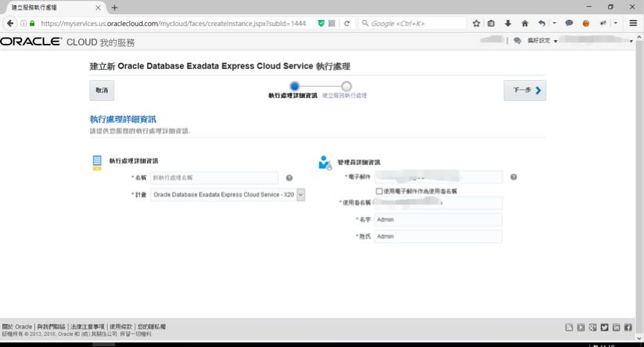Click the administrator email input field
This screenshot has height=347, width=644.
click(438, 177)
